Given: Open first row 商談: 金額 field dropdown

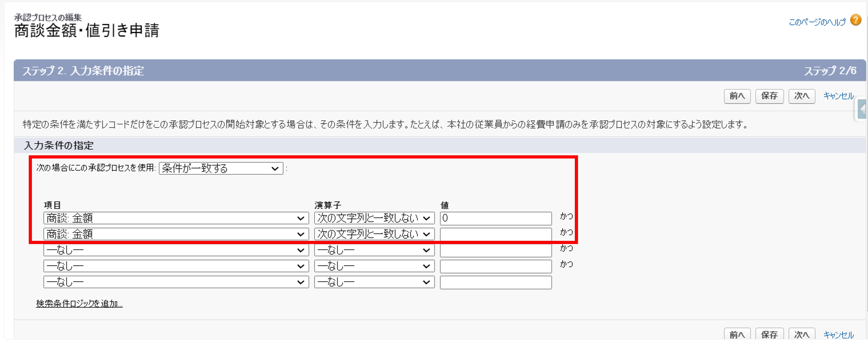Looking at the screenshot, I should pyautogui.click(x=176, y=218).
